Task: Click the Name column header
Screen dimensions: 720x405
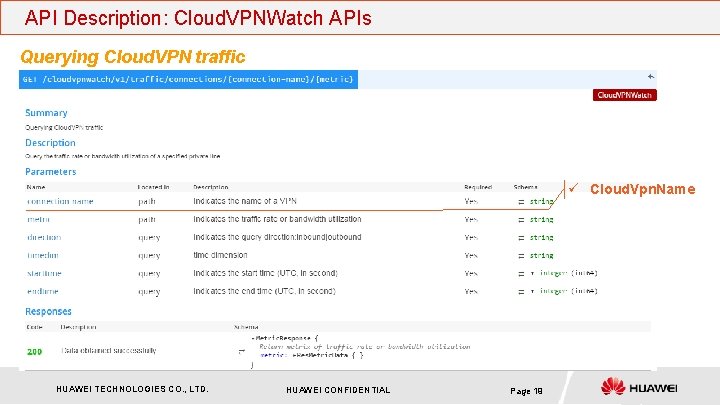Action: (36, 187)
